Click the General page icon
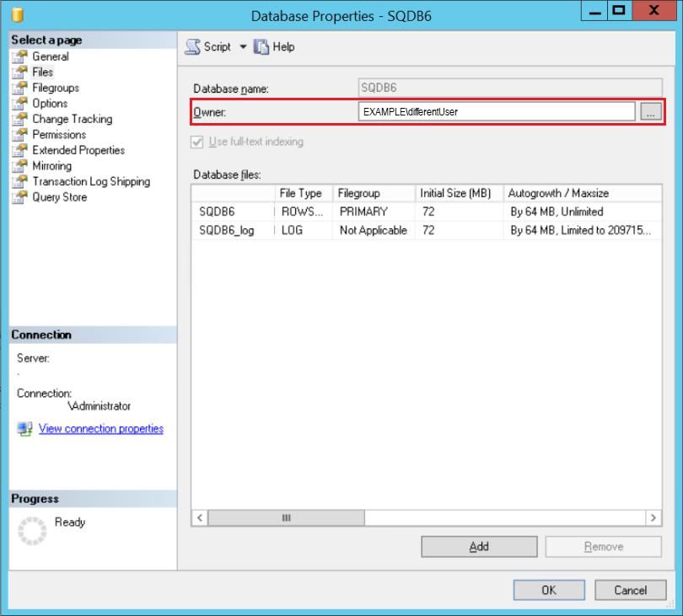Screen dimensions: 683x616 20,56
